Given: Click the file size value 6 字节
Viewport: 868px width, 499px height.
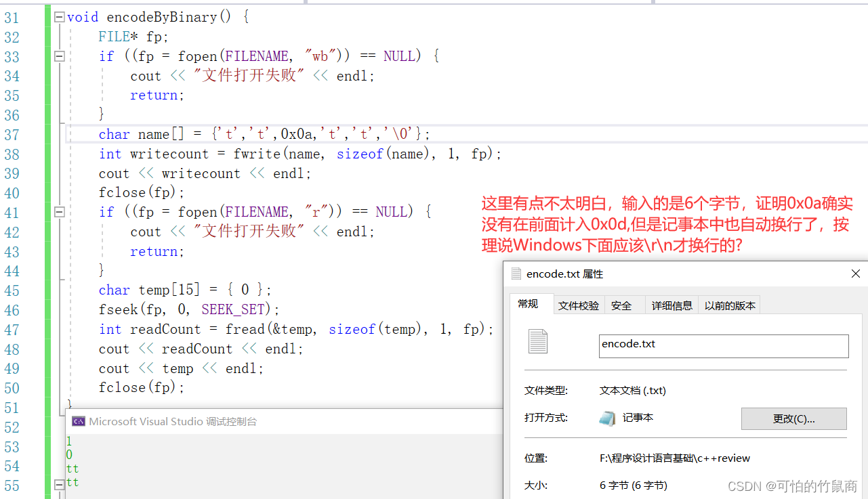Looking at the screenshot, I should pyautogui.click(x=634, y=485).
